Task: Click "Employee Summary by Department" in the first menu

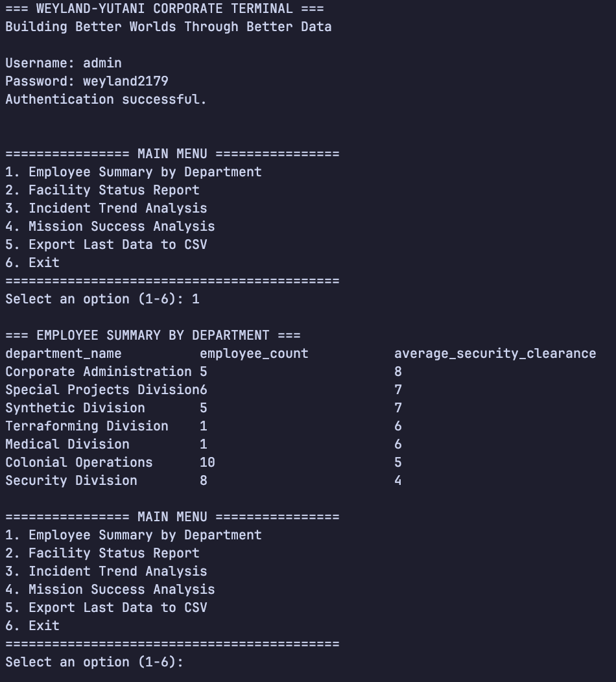Action: pyautogui.click(x=145, y=172)
